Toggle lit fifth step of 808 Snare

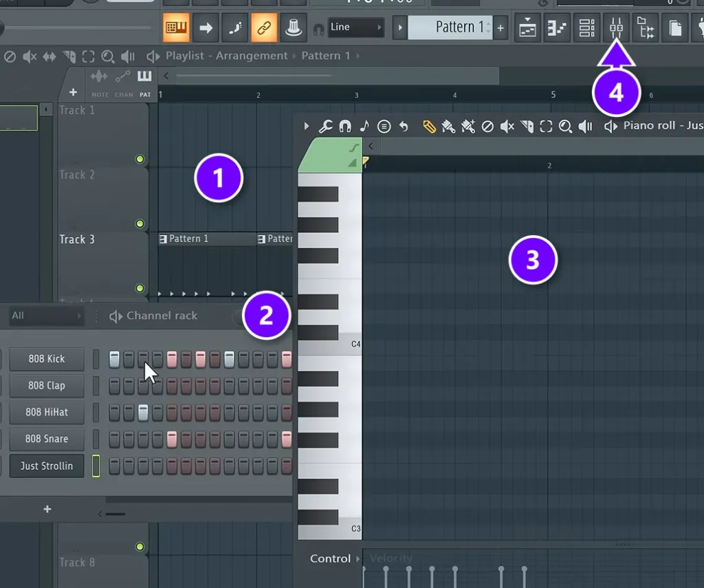tap(171, 439)
